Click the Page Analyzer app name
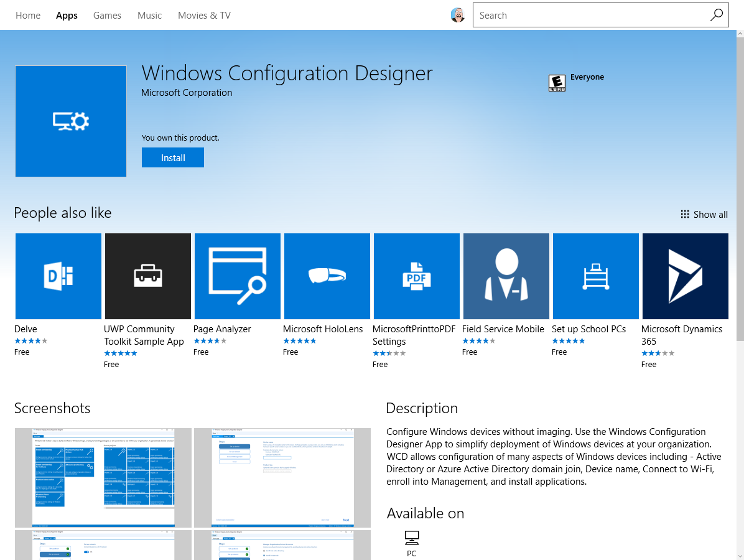 (x=222, y=329)
